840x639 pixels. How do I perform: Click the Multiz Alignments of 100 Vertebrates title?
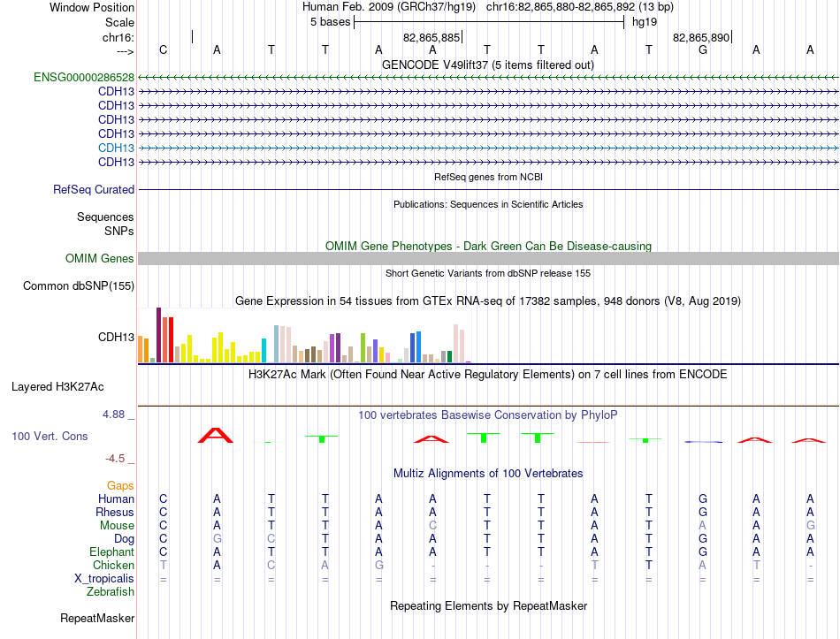[x=488, y=474]
